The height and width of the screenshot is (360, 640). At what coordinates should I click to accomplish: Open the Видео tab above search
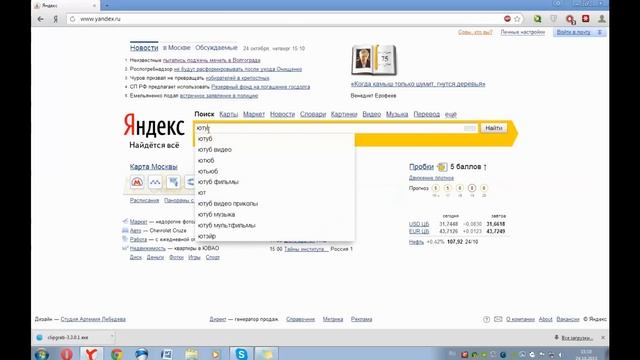coord(371,114)
